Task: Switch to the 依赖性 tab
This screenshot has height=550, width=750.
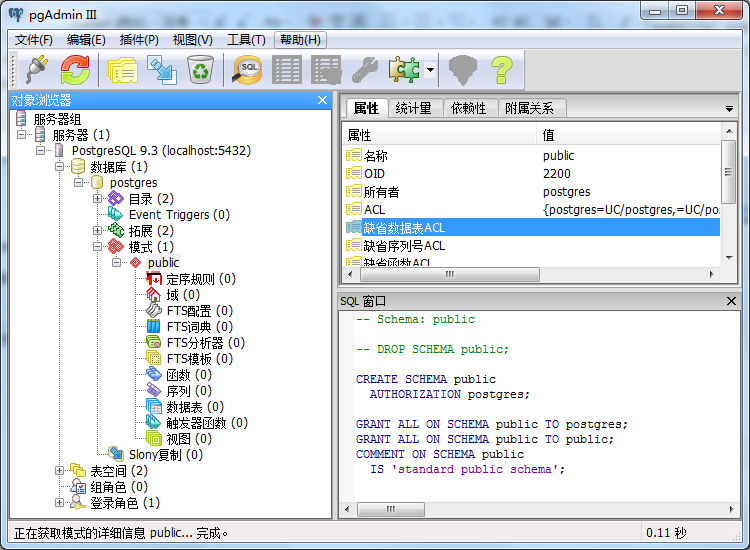Action: (469, 108)
